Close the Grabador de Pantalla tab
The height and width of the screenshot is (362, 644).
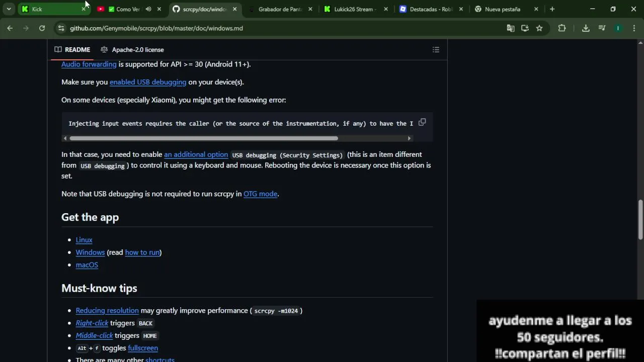[x=310, y=9]
